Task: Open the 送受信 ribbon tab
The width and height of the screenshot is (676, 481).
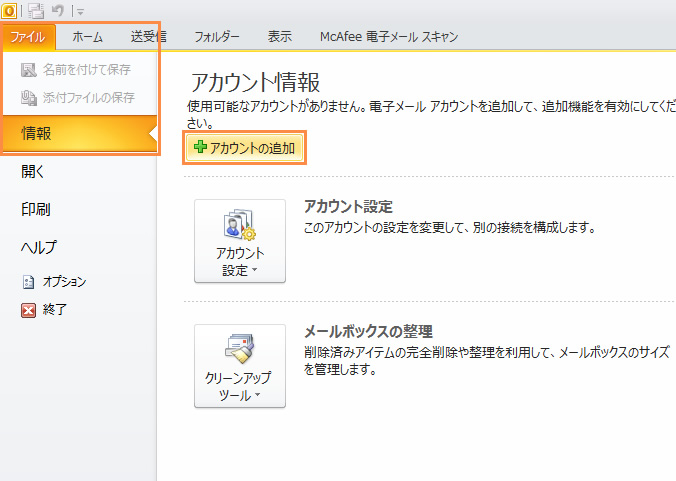Action: tap(148, 37)
